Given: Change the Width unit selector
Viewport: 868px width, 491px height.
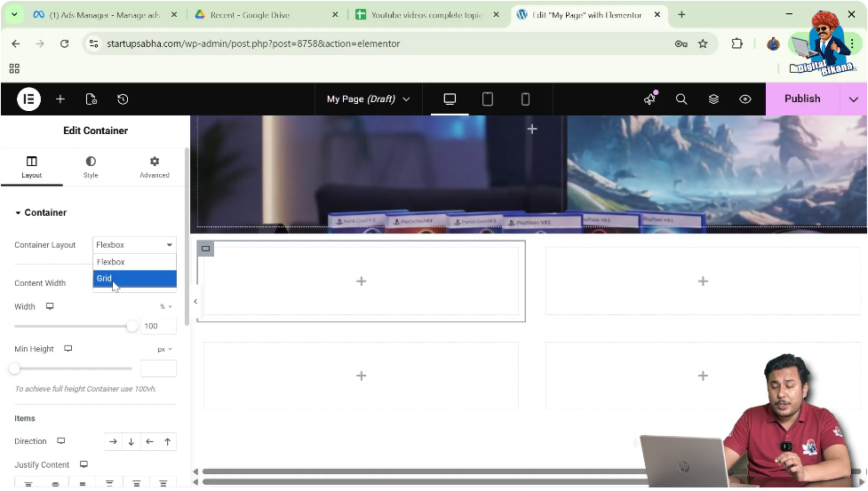Looking at the screenshot, I should click(x=165, y=306).
